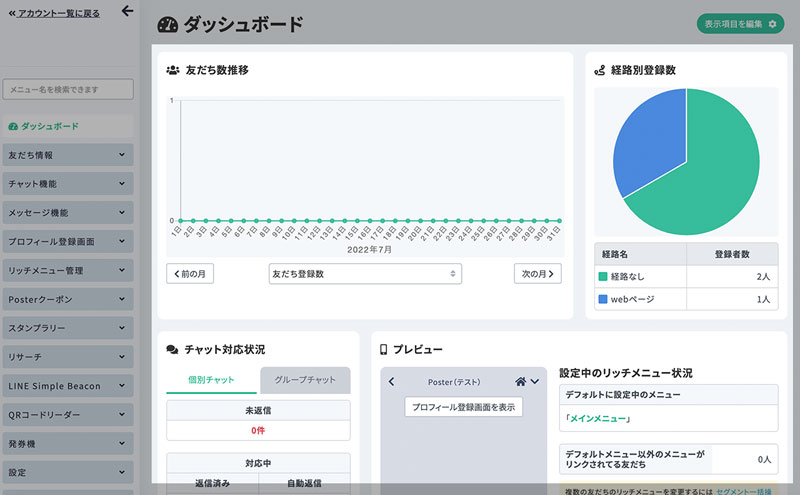Click the 対応中 header cell

(258, 463)
